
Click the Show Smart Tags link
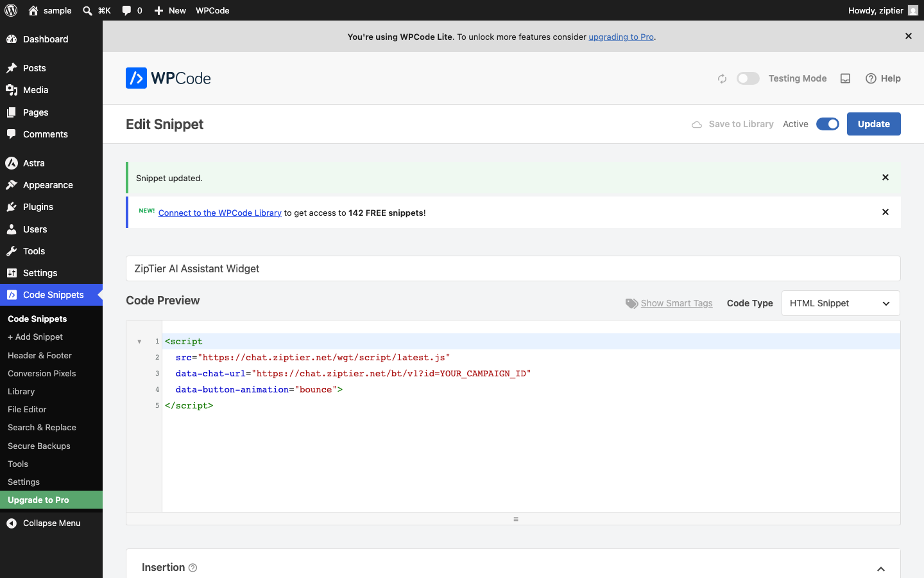click(676, 303)
